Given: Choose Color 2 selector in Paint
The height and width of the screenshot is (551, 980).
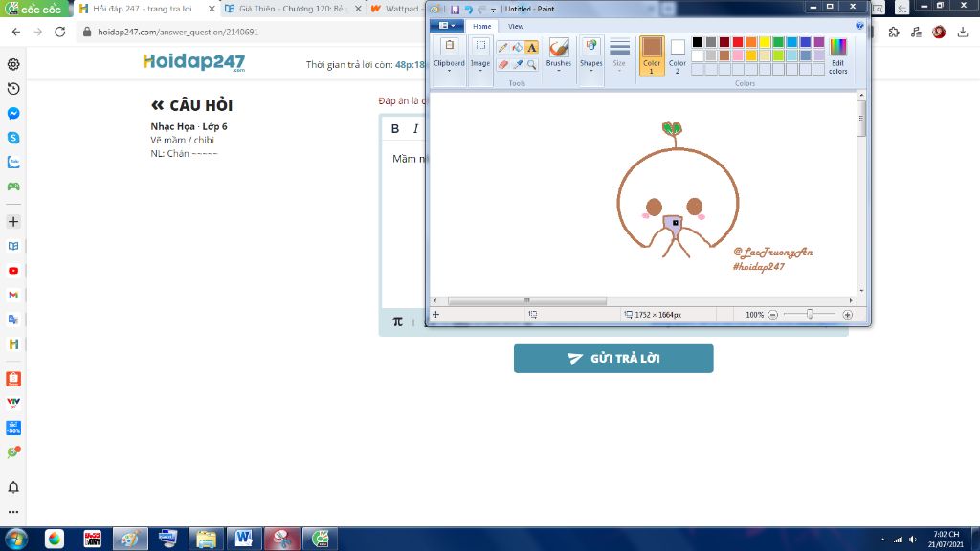Looking at the screenshot, I should coord(678,55).
